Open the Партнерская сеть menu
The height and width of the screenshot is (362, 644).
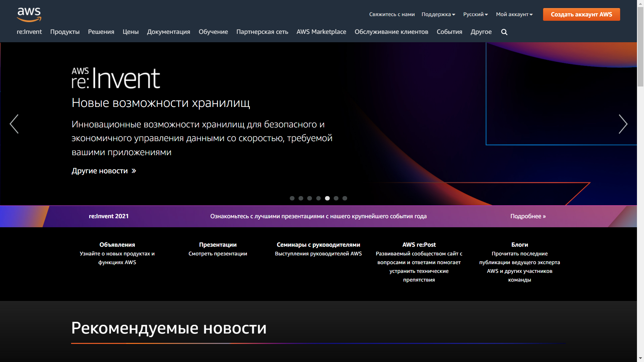tap(262, 32)
